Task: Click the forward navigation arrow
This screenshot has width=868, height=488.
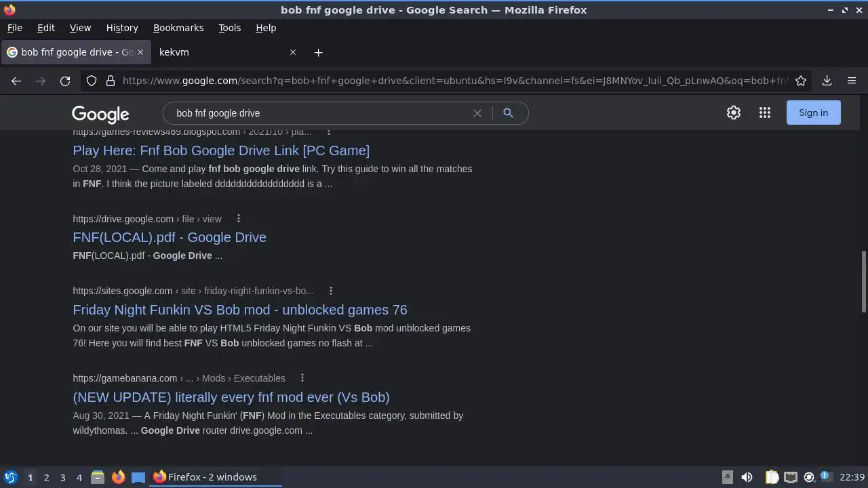Action: (41, 81)
